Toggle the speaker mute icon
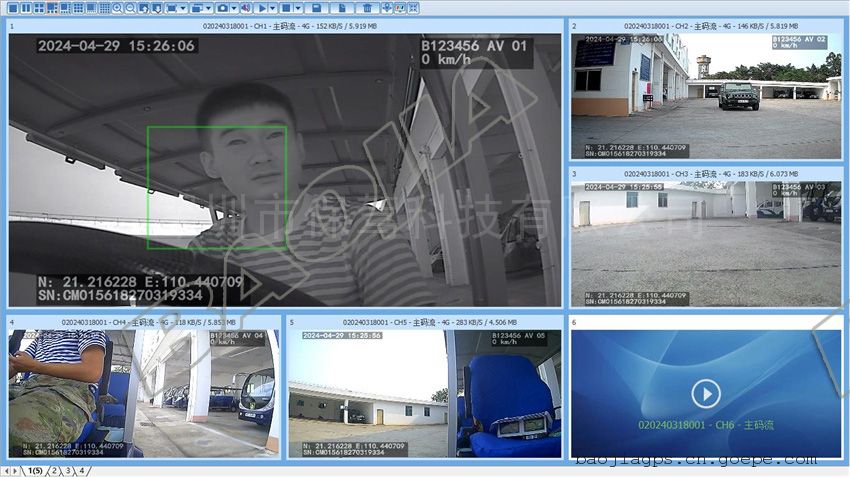Screen dimensions: 850x477 pos(245,8)
